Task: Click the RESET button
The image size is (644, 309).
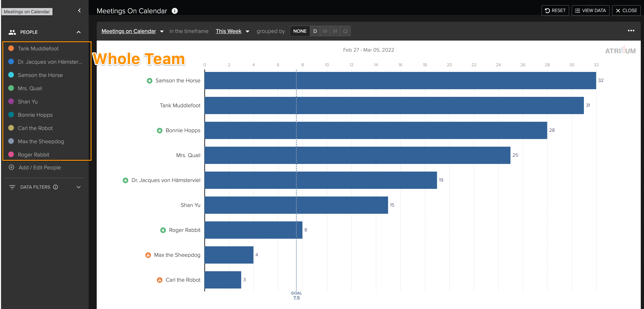Action: point(555,10)
